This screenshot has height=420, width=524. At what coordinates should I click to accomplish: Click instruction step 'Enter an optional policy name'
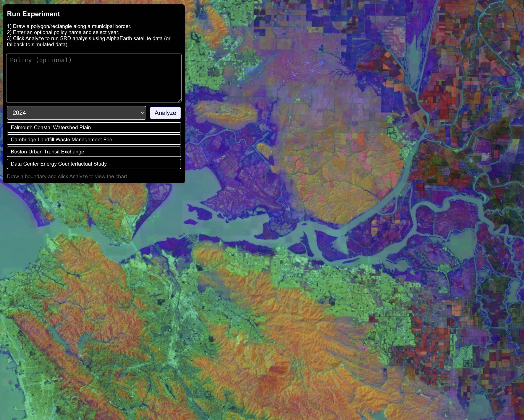[63, 32]
